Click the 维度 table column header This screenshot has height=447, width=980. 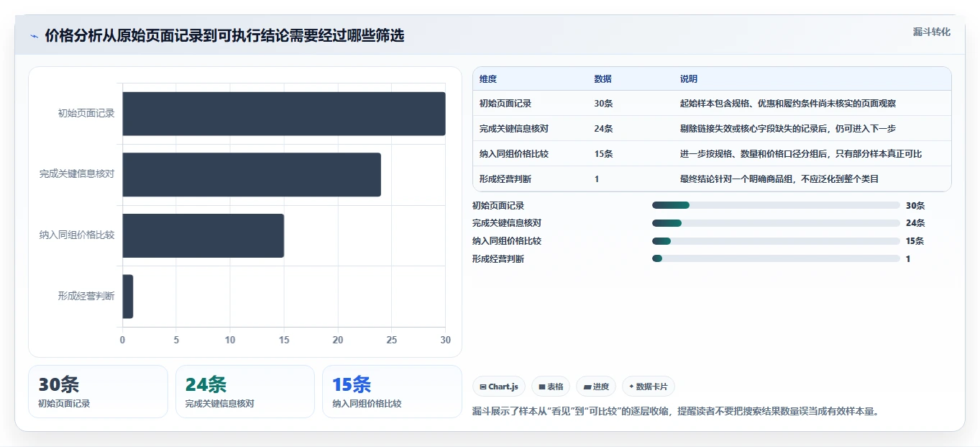488,79
